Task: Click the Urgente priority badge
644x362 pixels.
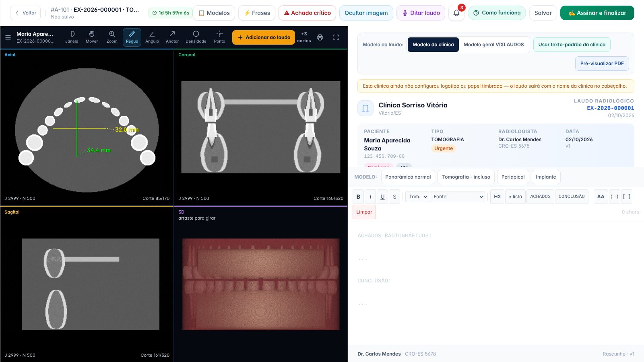Action: pyautogui.click(x=444, y=148)
